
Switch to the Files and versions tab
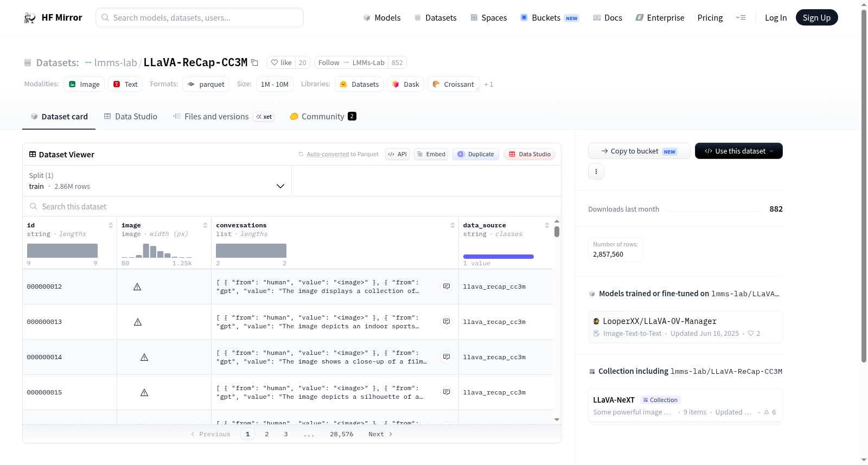coord(224,117)
